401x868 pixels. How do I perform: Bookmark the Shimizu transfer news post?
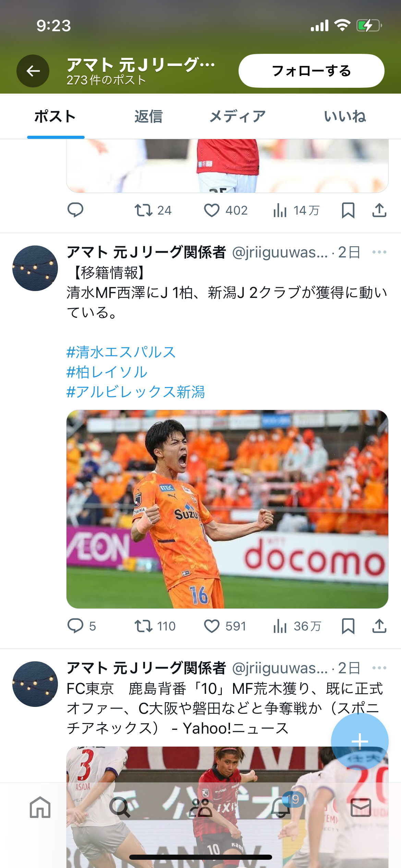pyautogui.click(x=348, y=626)
